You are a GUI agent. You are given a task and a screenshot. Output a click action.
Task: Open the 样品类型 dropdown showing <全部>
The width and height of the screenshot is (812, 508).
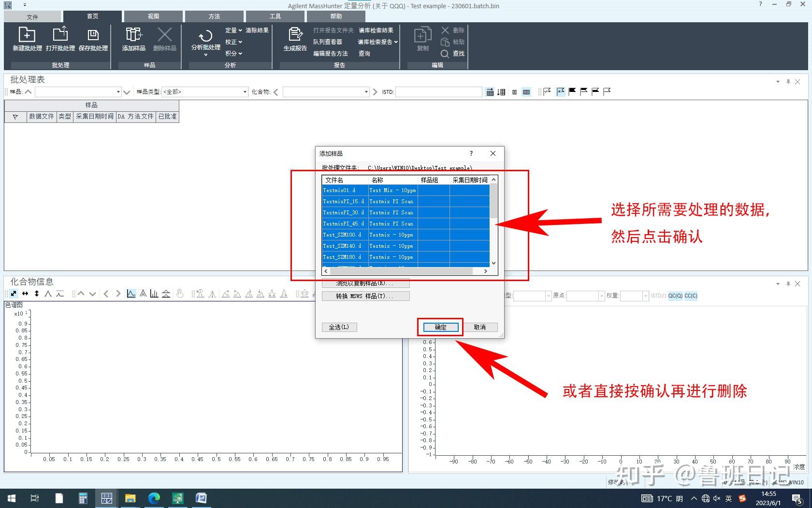[x=244, y=91]
